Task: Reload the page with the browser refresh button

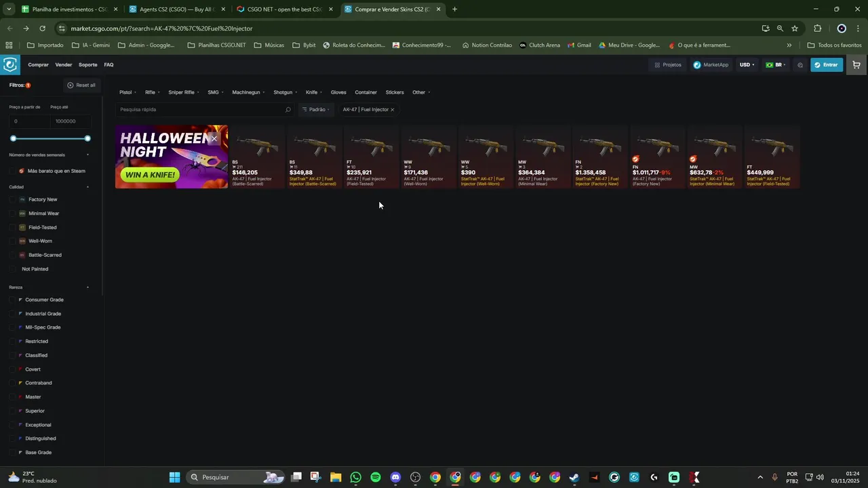Action: (x=42, y=28)
